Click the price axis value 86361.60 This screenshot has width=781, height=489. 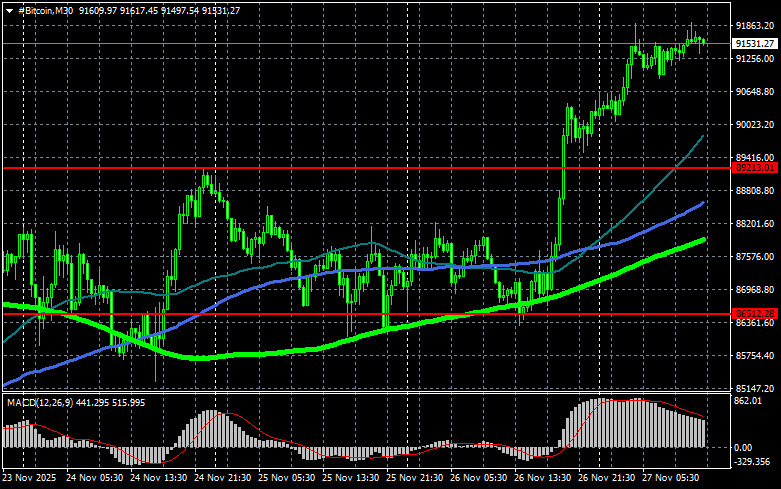coord(755,323)
